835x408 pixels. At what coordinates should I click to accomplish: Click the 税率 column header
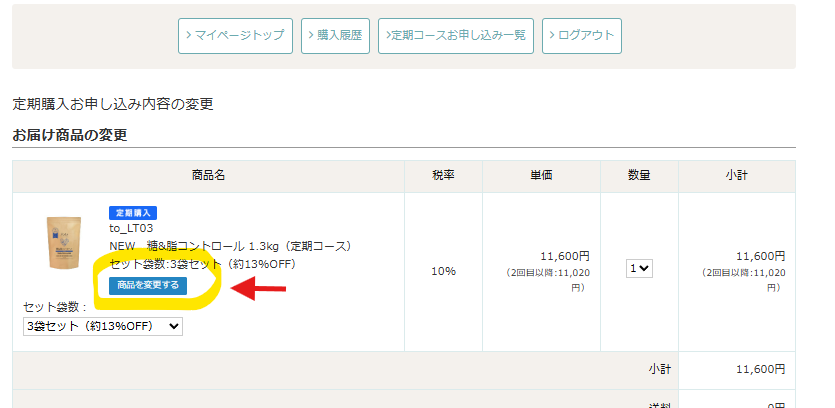(443, 176)
